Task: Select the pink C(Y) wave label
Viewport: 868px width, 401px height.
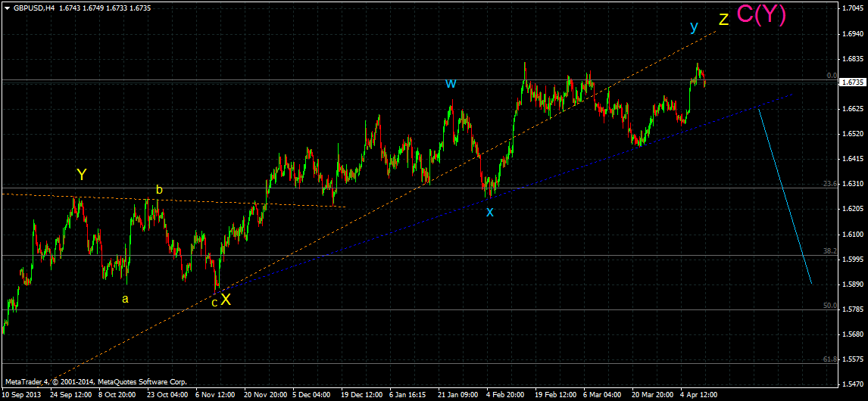Action: pyautogui.click(x=761, y=16)
